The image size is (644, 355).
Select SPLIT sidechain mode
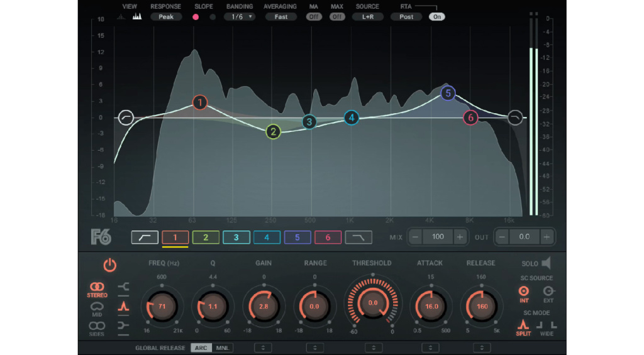(x=523, y=328)
